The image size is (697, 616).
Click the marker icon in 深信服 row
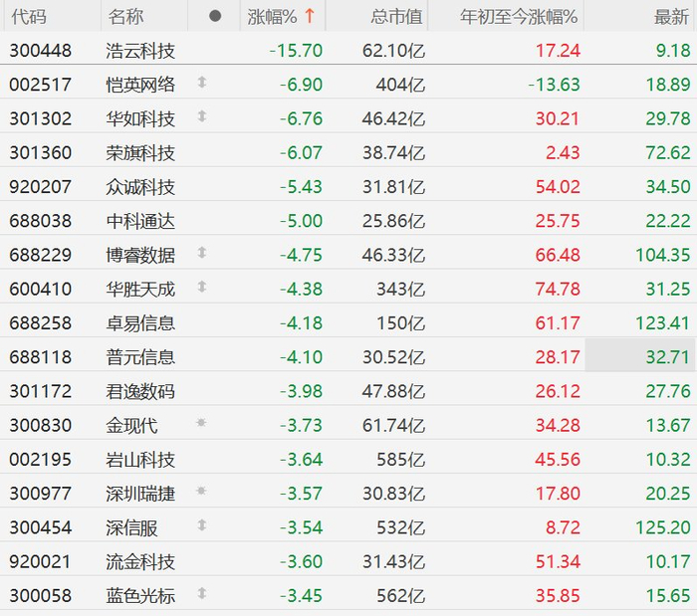point(202,525)
